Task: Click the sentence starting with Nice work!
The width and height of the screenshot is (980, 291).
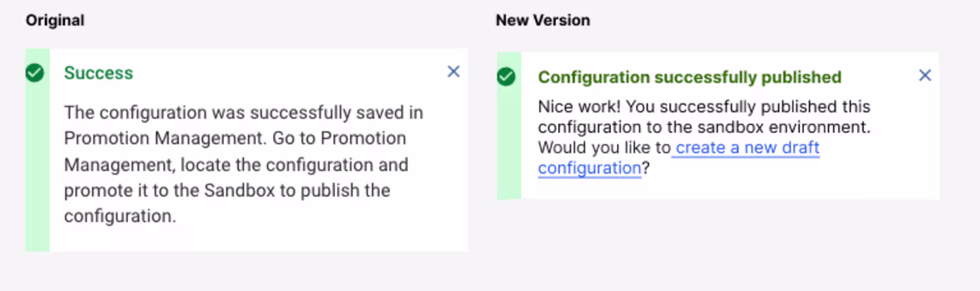Action: (704, 106)
